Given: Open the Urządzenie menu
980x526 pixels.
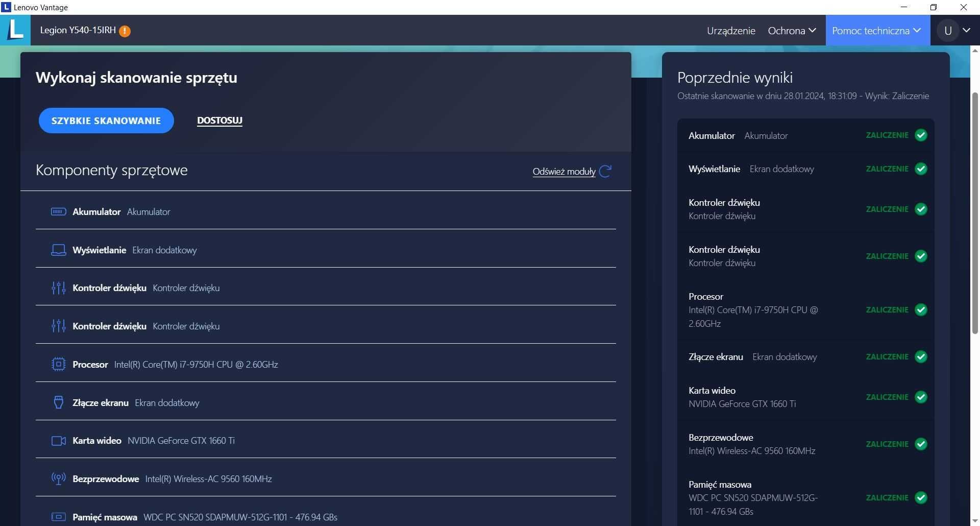Looking at the screenshot, I should point(731,31).
